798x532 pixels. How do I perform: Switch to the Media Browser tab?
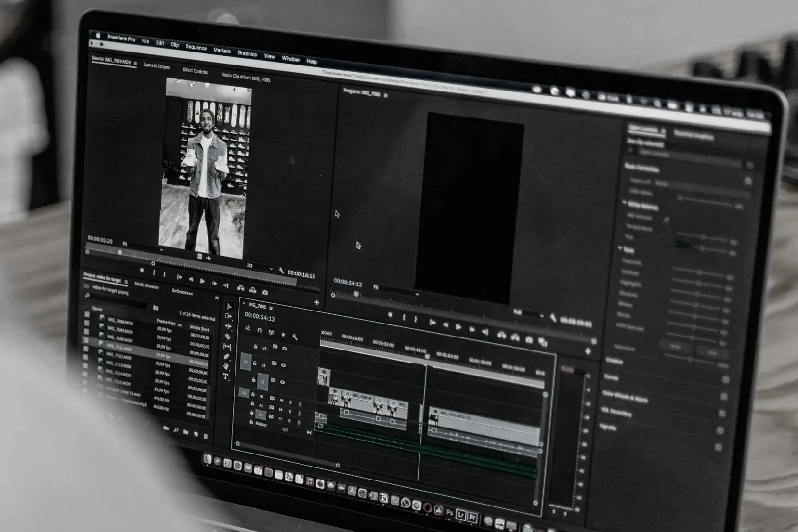[x=147, y=286]
